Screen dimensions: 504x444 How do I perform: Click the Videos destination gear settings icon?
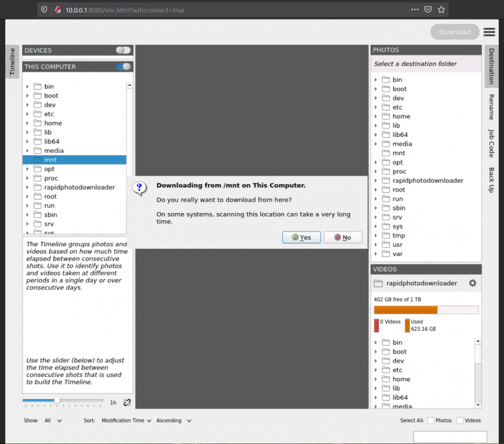pyautogui.click(x=472, y=283)
